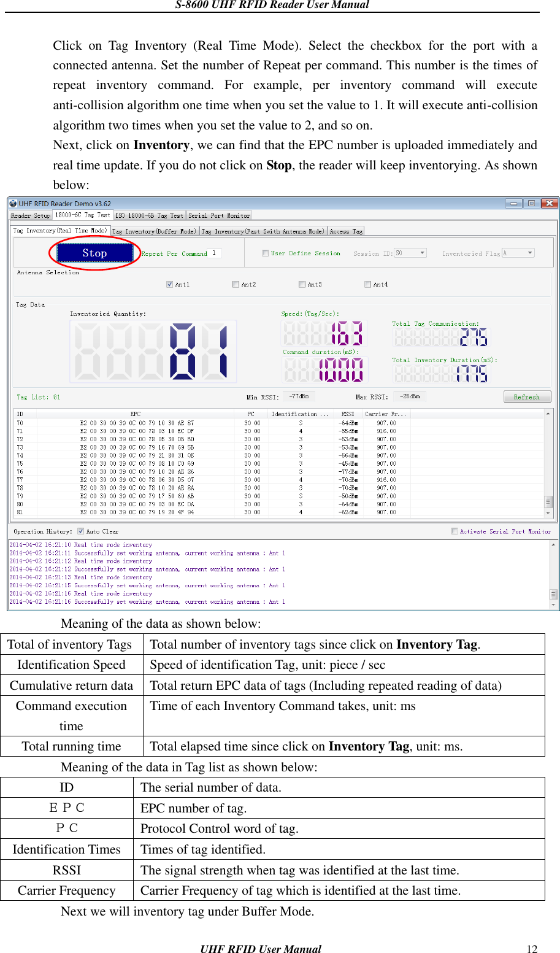Open the Session ID dropdown
Screen dimensions: 560x953
click(410, 253)
